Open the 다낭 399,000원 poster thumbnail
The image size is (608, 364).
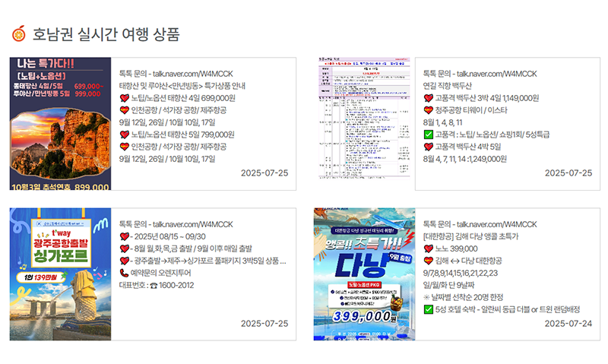(364, 274)
